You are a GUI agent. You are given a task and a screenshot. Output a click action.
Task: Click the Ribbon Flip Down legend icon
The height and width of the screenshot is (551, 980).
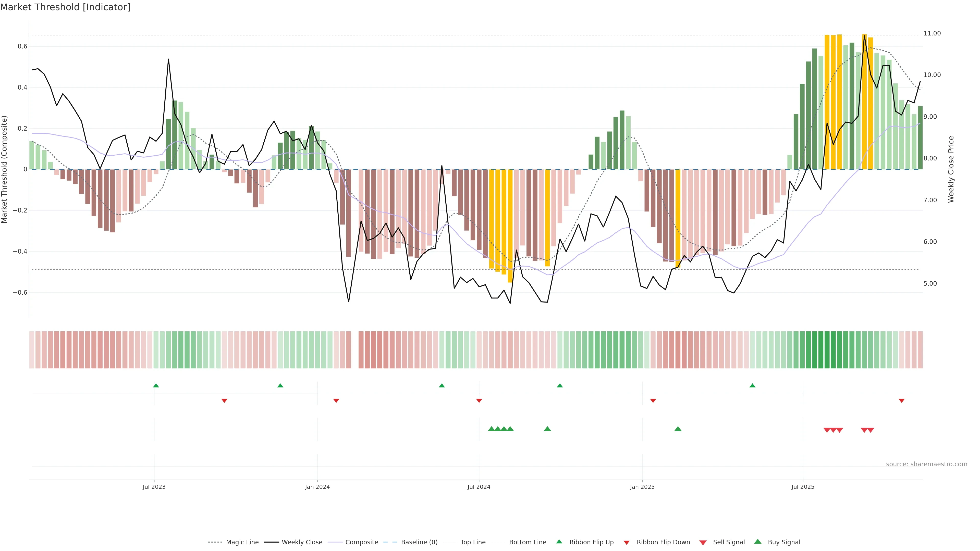tap(626, 542)
